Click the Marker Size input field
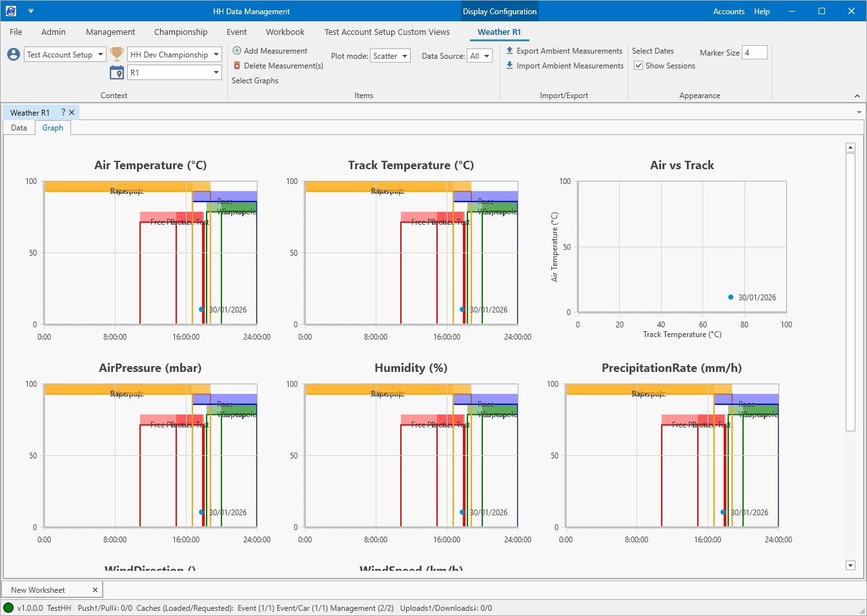This screenshot has height=616, width=867. 755,53
